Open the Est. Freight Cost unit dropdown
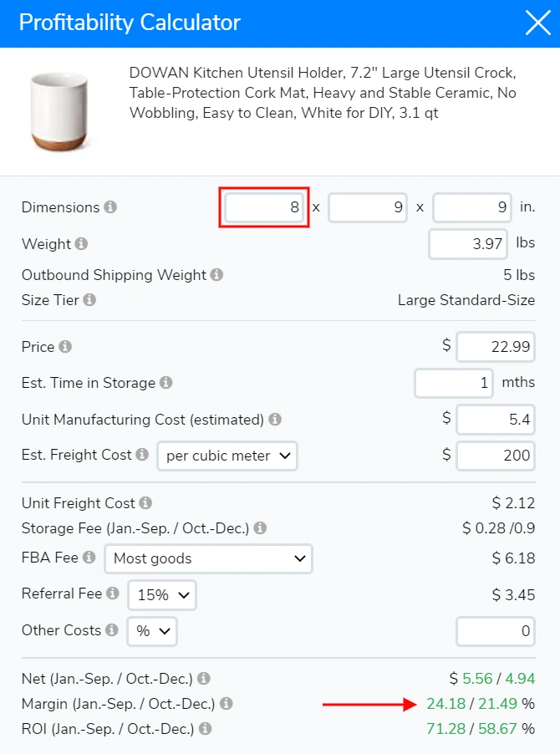 (x=227, y=456)
